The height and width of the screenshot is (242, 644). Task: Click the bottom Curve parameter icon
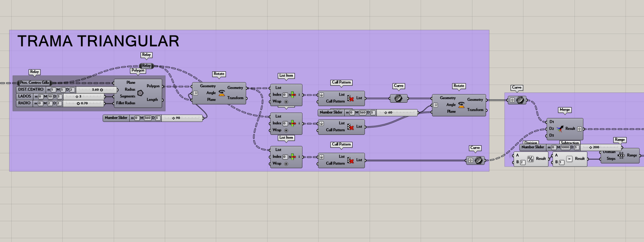479,160
